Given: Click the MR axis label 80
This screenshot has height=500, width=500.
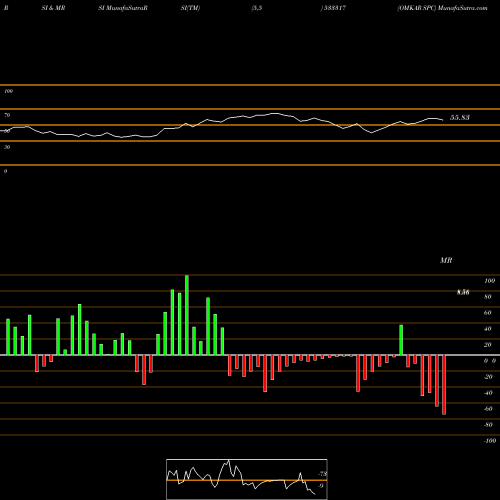Looking at the screenshot, I should click(488, 297).
